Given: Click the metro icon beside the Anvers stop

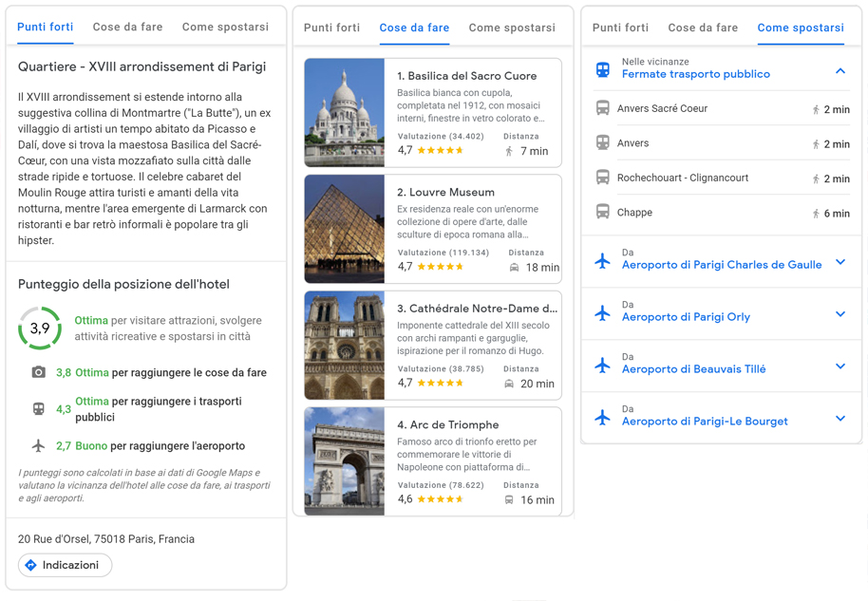Looking at the screenshot, I should [603, 142].
